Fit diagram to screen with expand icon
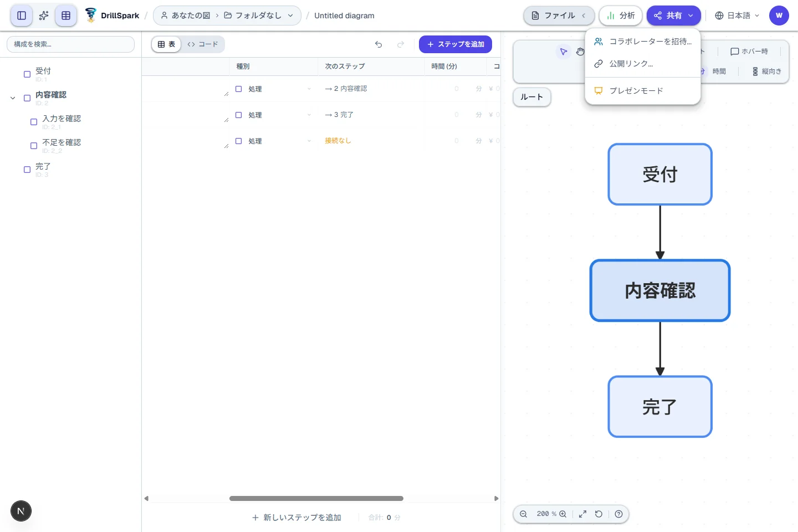Image resolution: width=798 pixels, height=532 pixels. [x=583, y=514]
